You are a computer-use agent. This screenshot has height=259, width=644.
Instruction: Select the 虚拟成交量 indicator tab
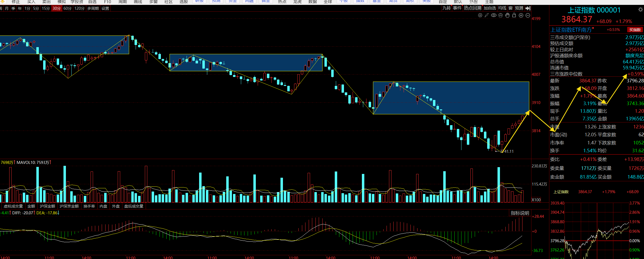point(13,206)
